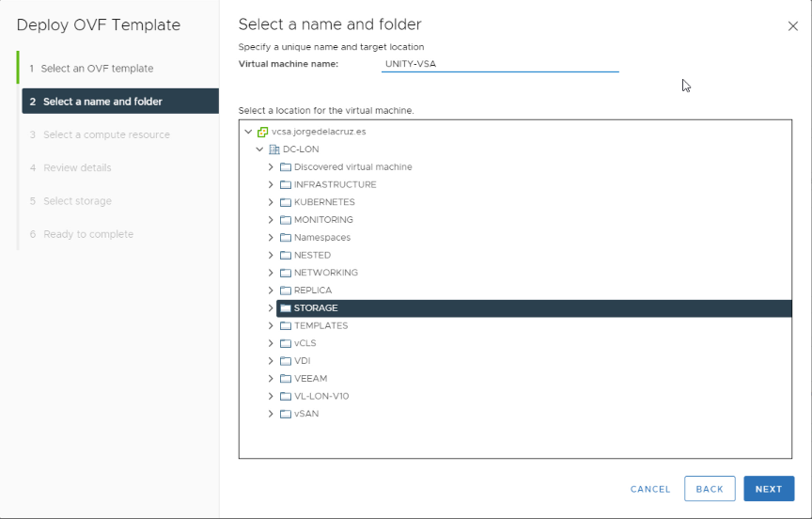The image size is (812, 519).
Task: Click the STORAGE folder icon
Action: 286,308
